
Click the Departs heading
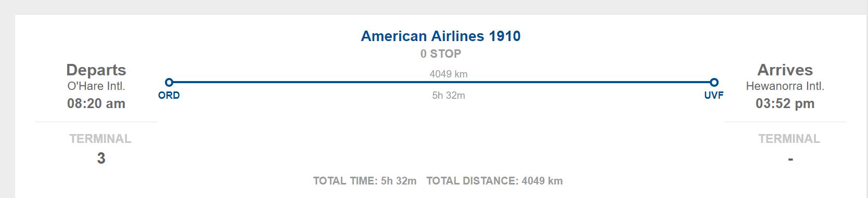click(96, 70)
